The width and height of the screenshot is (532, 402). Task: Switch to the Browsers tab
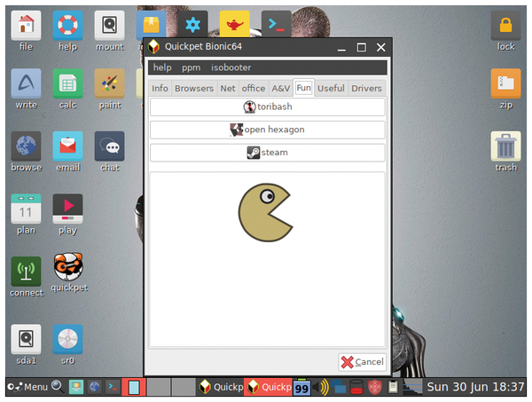(x=194, y=88)
